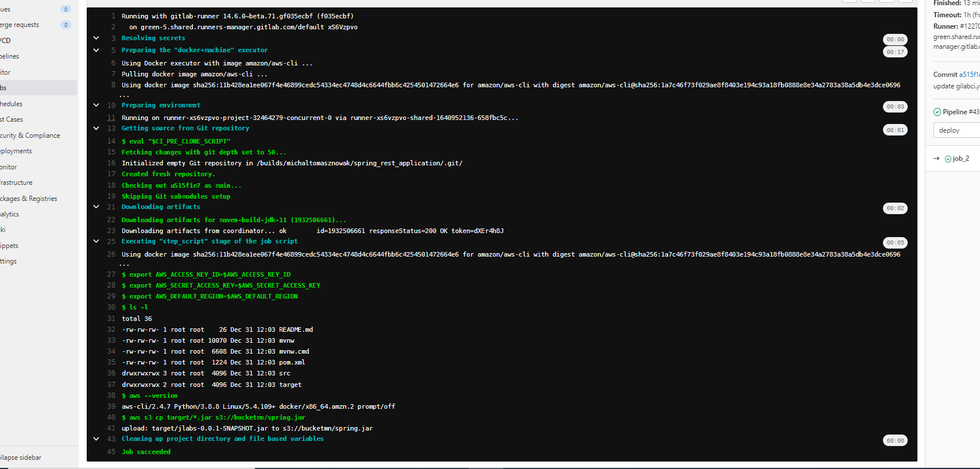Click the arrow icon beside job_2
The image size is (980, 469).
tap(936, 158)
